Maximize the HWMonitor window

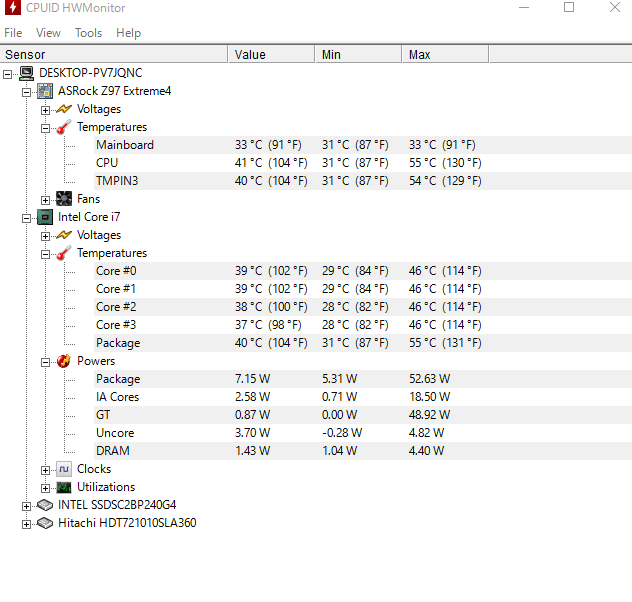pos(569,7)
